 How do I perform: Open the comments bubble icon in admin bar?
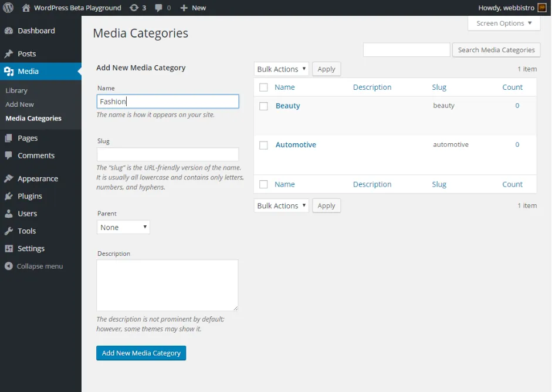click(x=159, y=8)
